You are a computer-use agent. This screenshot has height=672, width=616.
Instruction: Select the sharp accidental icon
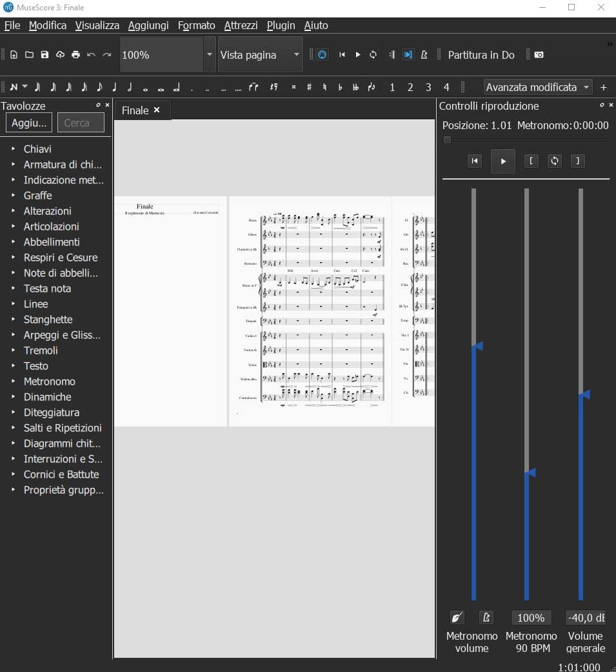[309, 87]
